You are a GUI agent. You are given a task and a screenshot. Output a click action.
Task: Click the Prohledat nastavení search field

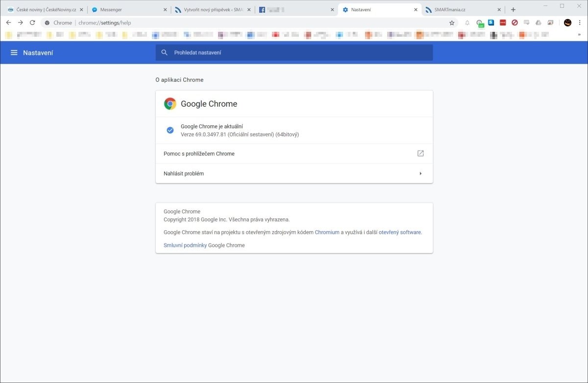pos(294,52)
